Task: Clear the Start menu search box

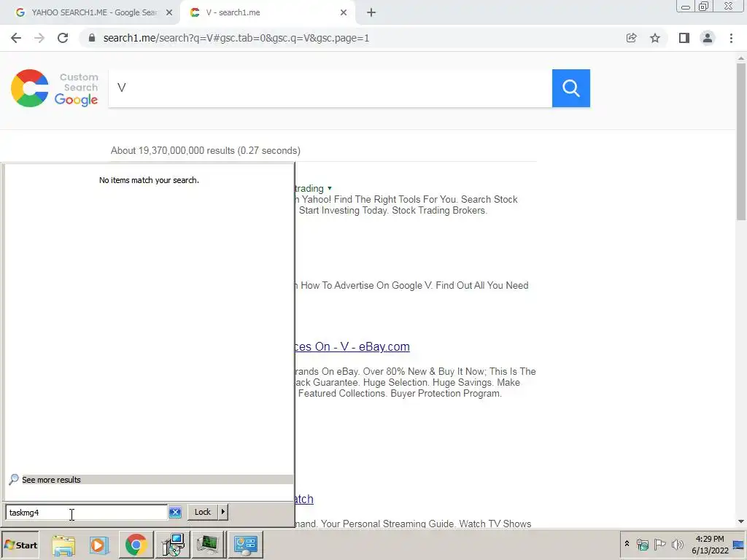Action: point(175,513)
